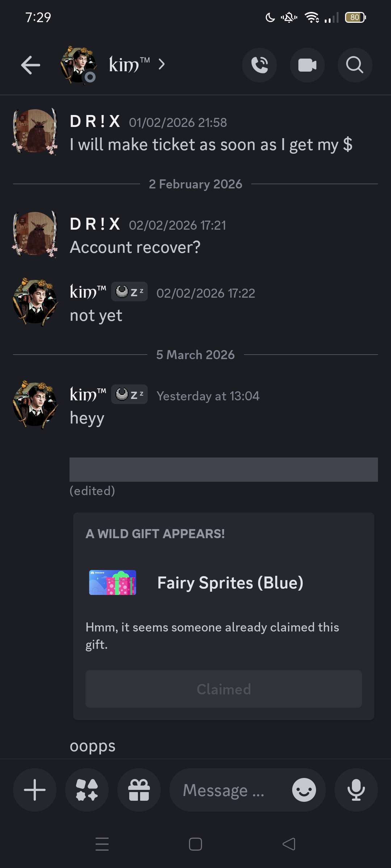
Task: Tap the disabled Claimed gift button
Action: point(224,689)
